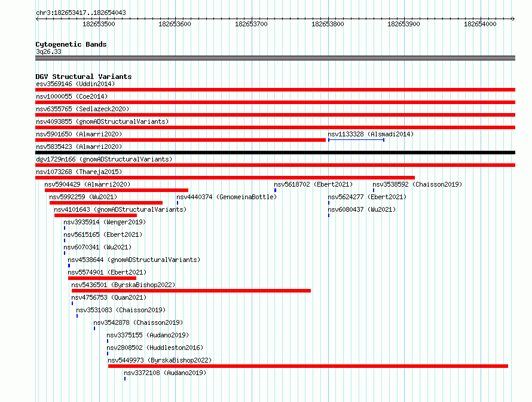Click the 182654000 ruler position label

pyautogui.click(x=480, y=24)
